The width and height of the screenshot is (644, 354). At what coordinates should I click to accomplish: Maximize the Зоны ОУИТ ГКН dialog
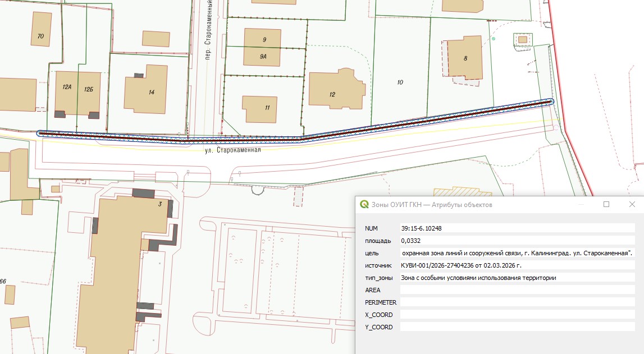tap(606, 205)
